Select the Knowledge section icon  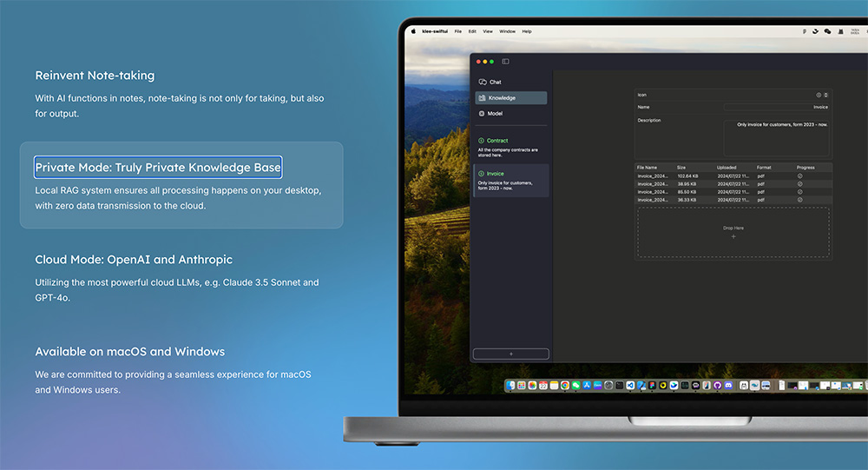pos(482,98)
